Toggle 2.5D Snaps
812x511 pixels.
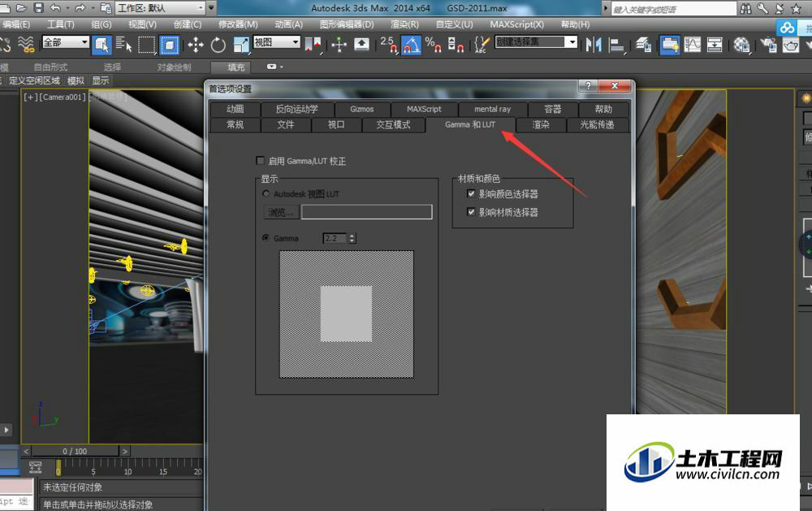(x=388, y=45)
